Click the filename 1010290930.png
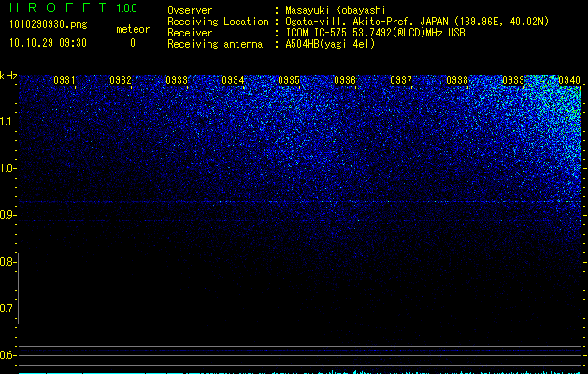The width and height of the screenshot is (588, 374). pyautogui.click(x=49, y=25)
